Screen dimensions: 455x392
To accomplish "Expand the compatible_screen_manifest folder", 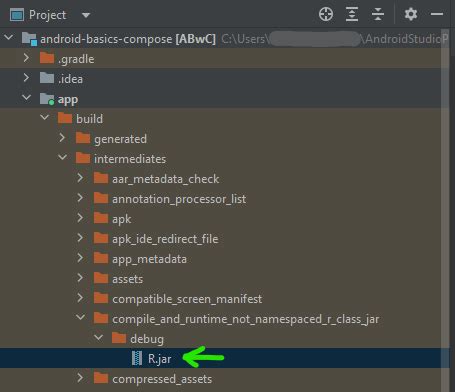I will (80, 298).
